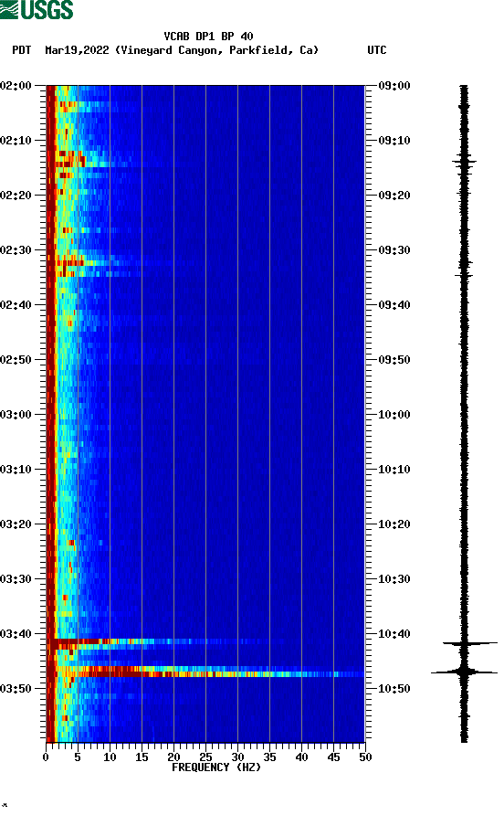Click the 03:10 PDT time label
504x815 pixels.
(16, 470)
